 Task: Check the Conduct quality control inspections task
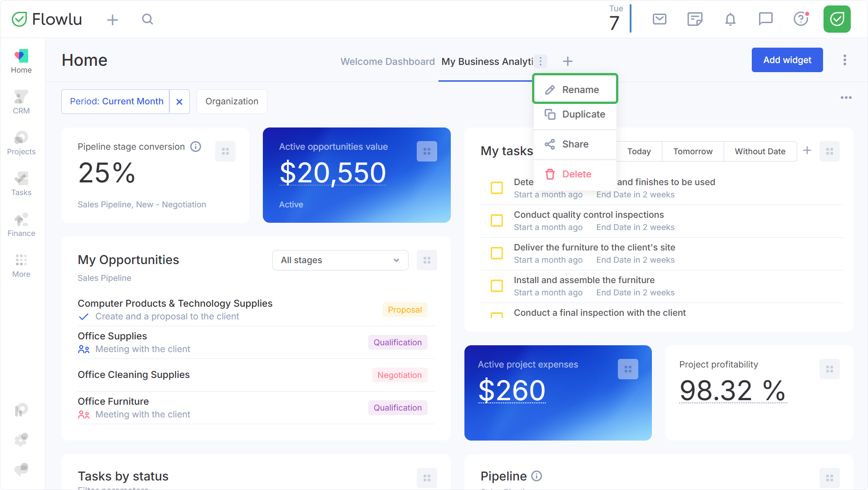coord(497,220)
